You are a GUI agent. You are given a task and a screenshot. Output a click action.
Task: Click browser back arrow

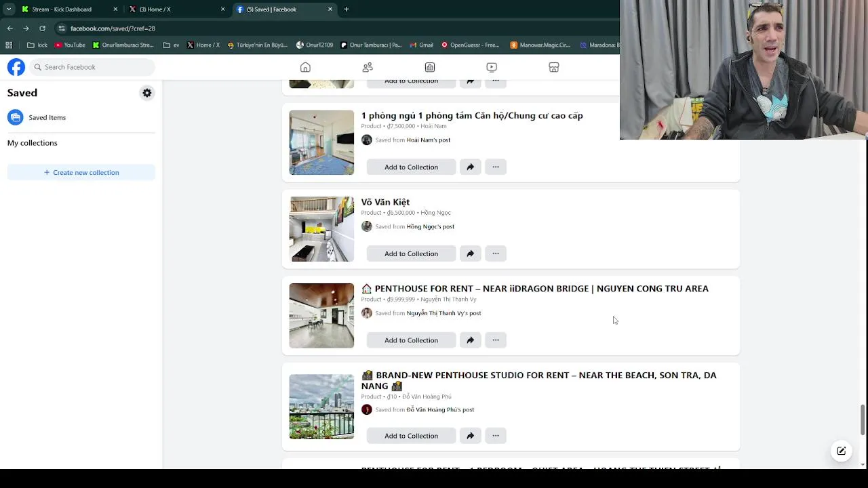click(9, 28)
